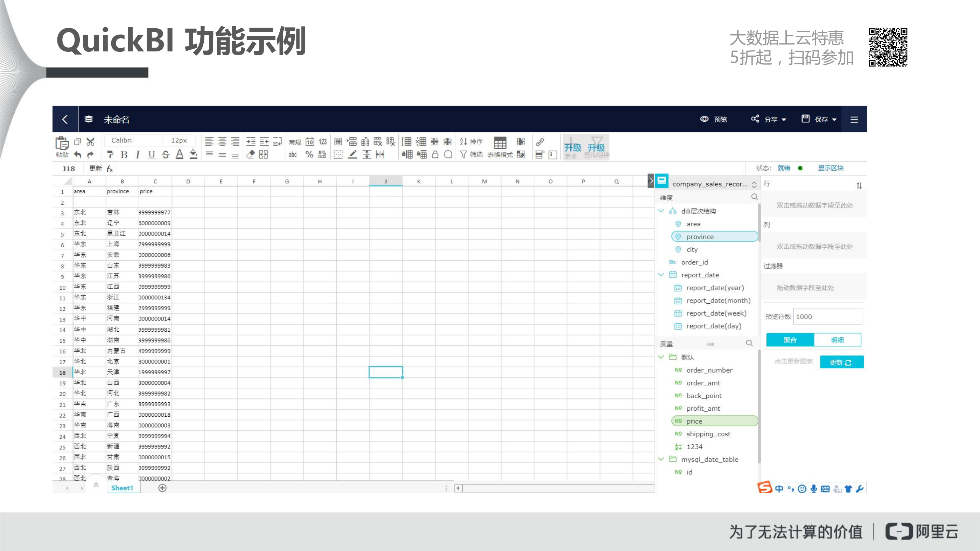Open the fill color bucket

[x=193, y=154]
